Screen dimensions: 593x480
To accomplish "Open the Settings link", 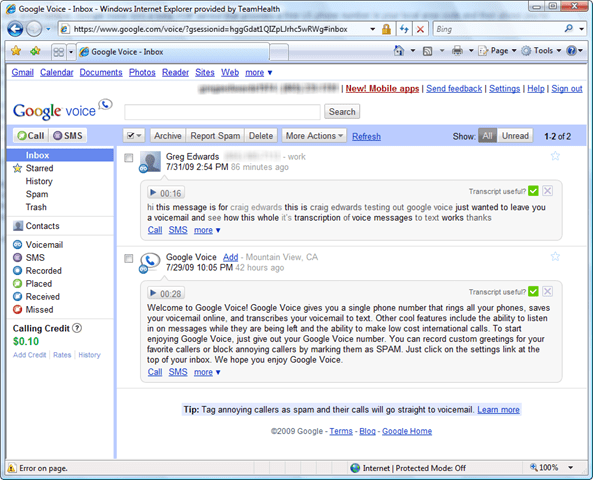I will 505,89.
